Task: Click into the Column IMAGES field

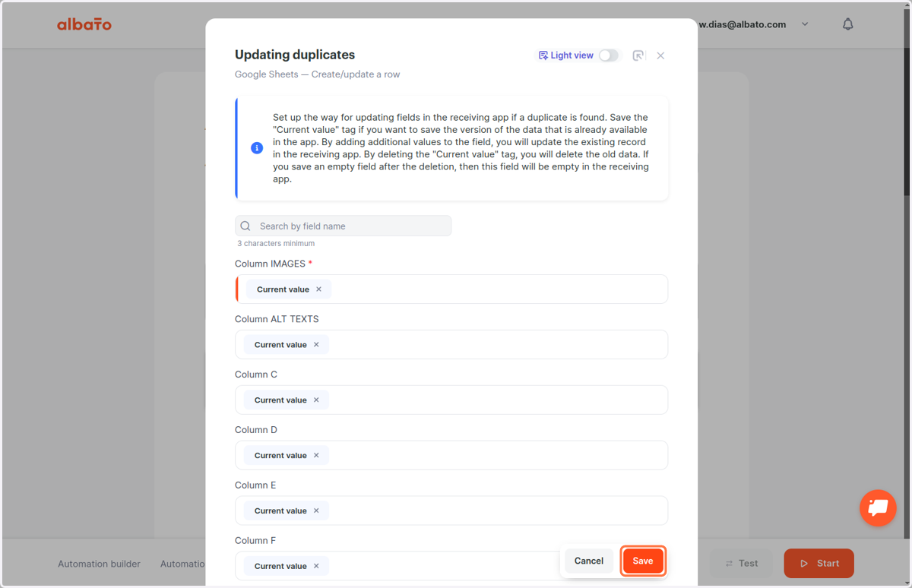Action: (x=451, y=289)
